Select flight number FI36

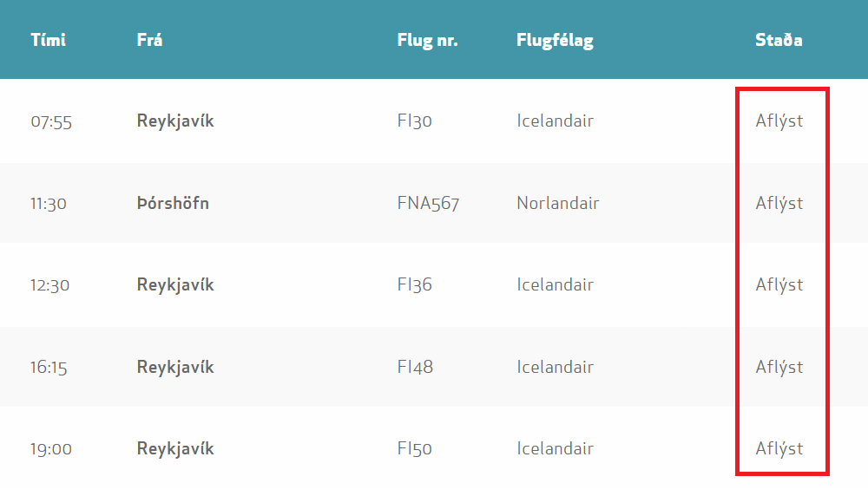tap(414, 284)
